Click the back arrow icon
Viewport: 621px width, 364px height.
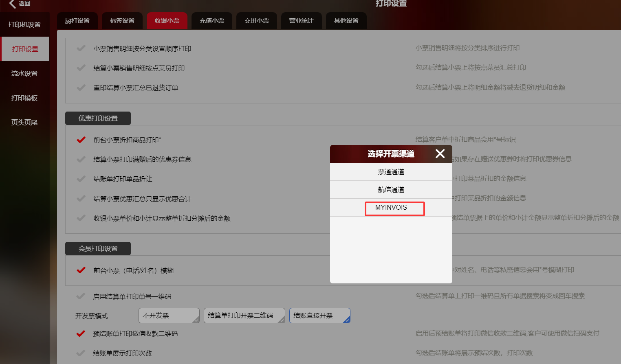coord(12,4)
